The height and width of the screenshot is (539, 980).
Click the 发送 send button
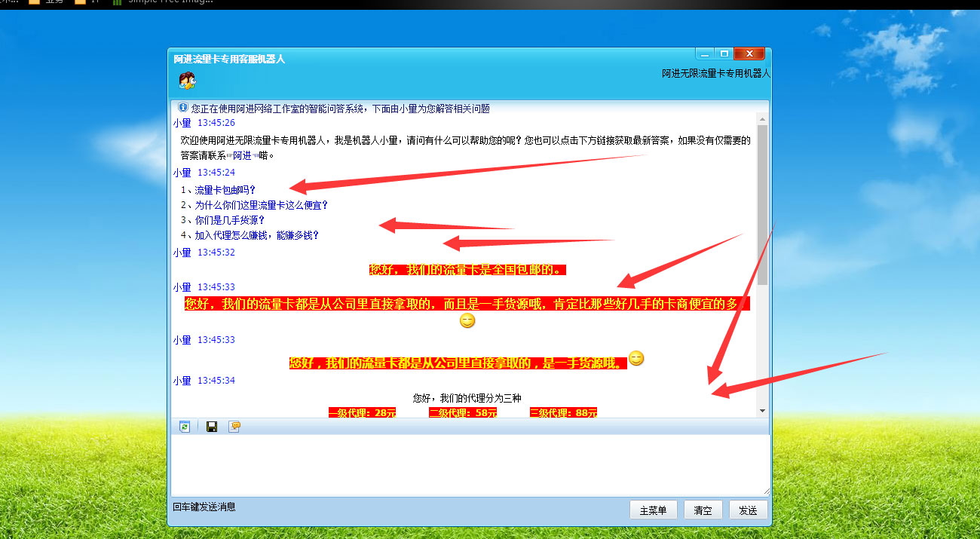click(749, 510)
